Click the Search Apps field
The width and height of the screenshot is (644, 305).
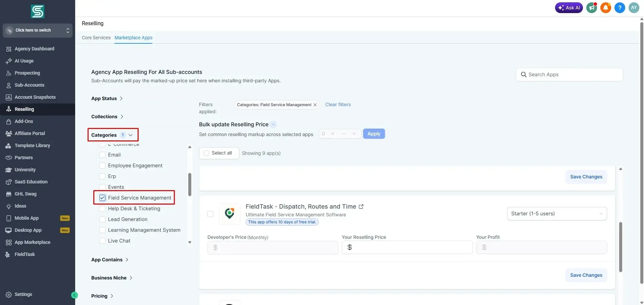[x=569, y=75]
